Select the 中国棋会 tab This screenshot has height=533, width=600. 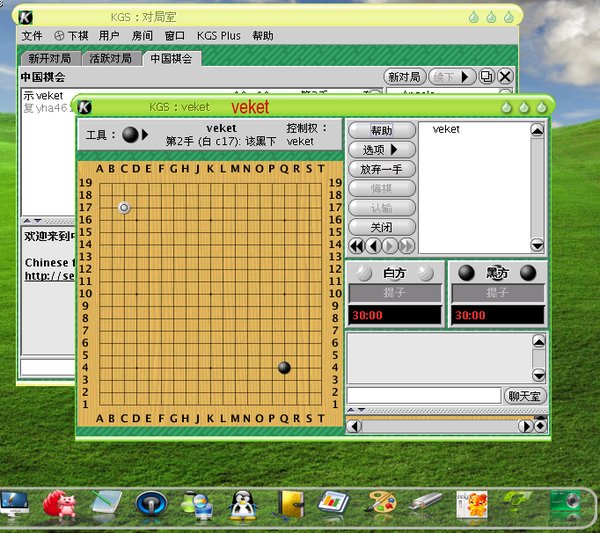(x=171, y=59)
